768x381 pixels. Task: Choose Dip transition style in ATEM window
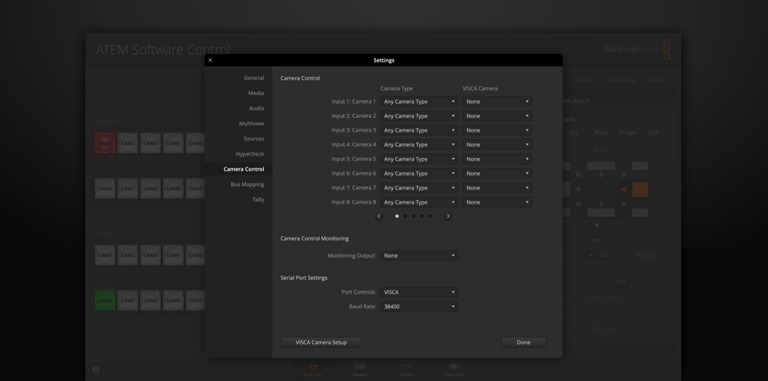coord(574,133)
